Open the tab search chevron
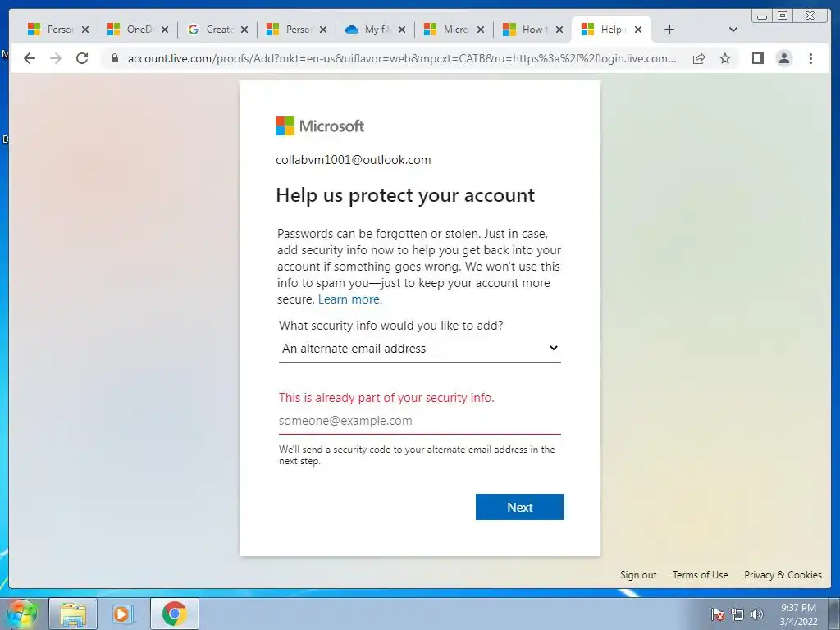Screen dimensions: 840x630 point(733,30)
